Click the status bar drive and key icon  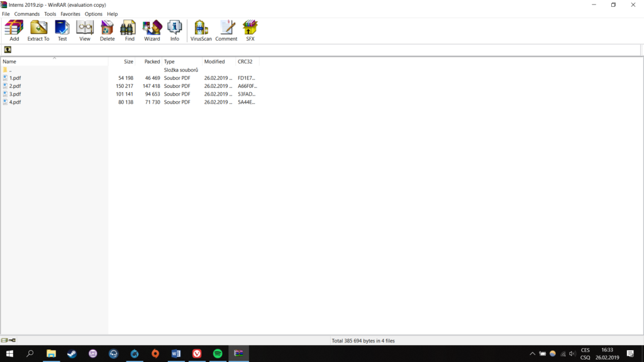coord(8,340)
